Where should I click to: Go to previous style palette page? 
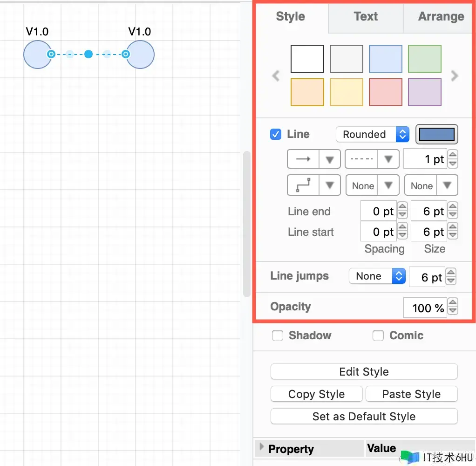tap(276, 75)
